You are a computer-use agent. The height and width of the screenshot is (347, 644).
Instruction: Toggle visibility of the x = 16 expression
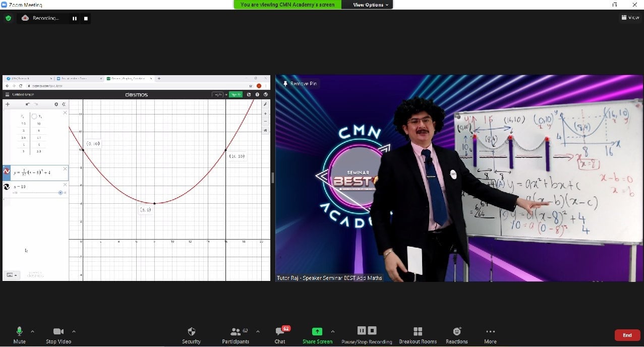(7, 187)
